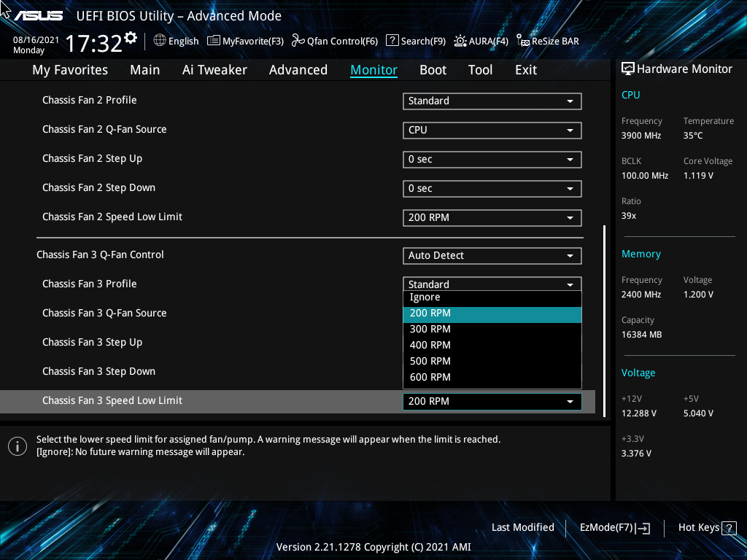747x560 pixels.
Task: Open Chassis Fan 3 Profile dropdown
Action: pos(492,284)
